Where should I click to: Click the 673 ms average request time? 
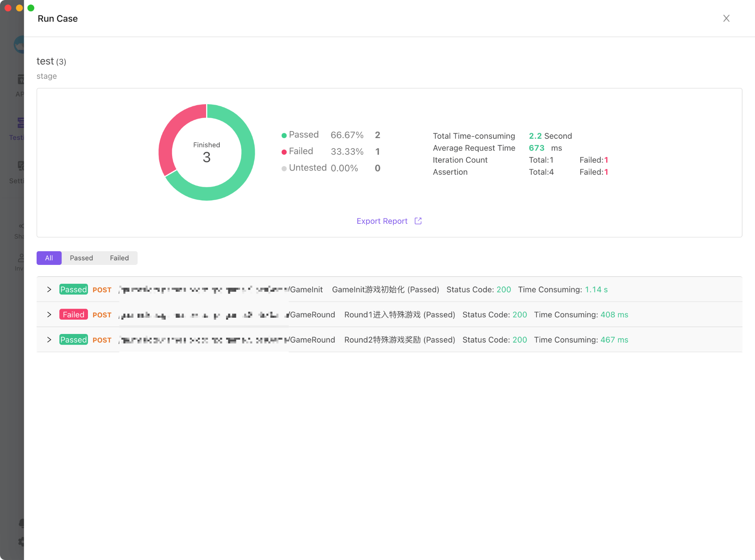click(545, 148)
